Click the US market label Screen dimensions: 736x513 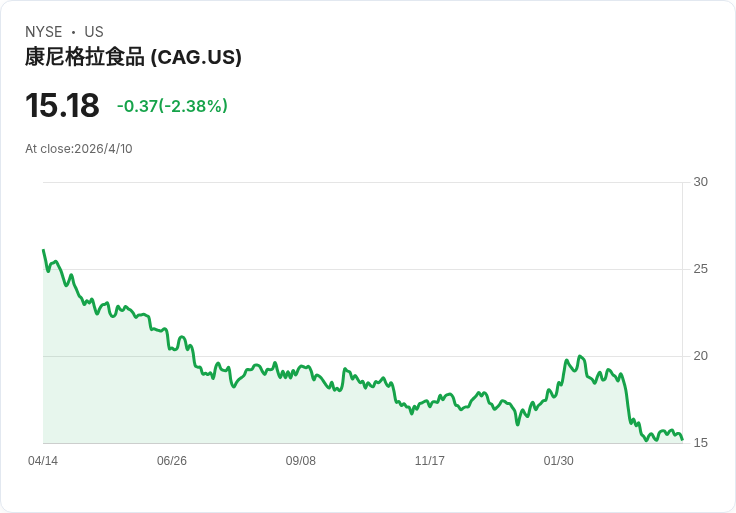click(94, 32)
